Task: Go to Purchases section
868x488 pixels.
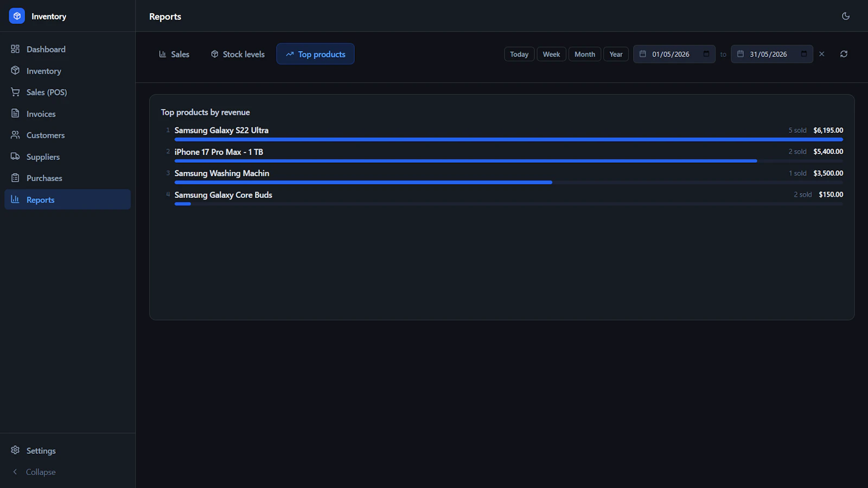Action: point(67,178)
